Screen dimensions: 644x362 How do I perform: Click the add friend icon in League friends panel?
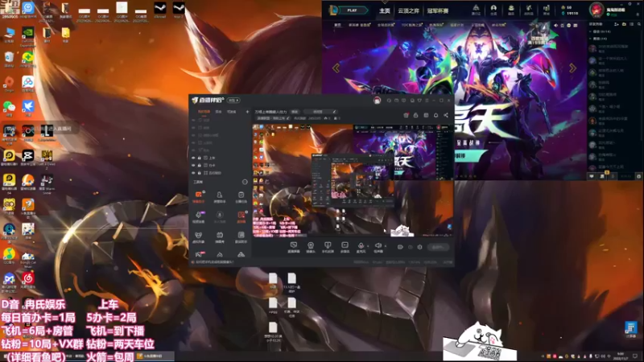[617, 25]
